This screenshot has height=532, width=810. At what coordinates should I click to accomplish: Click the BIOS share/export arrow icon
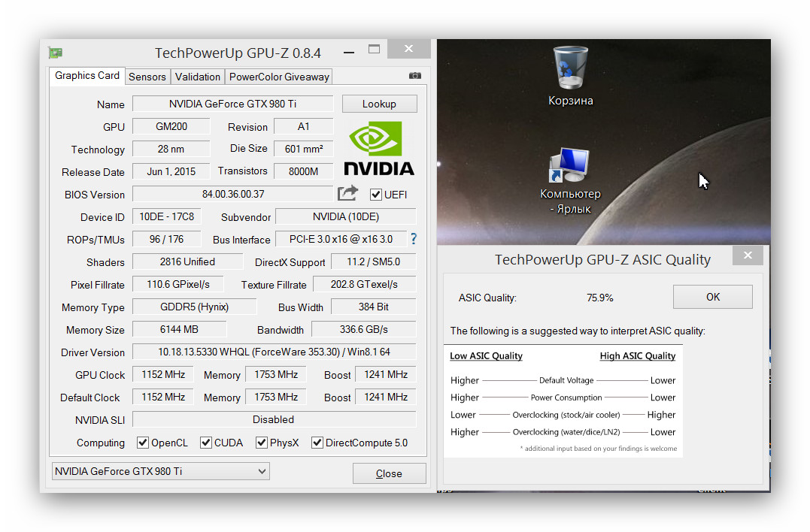tap(347, 194)
